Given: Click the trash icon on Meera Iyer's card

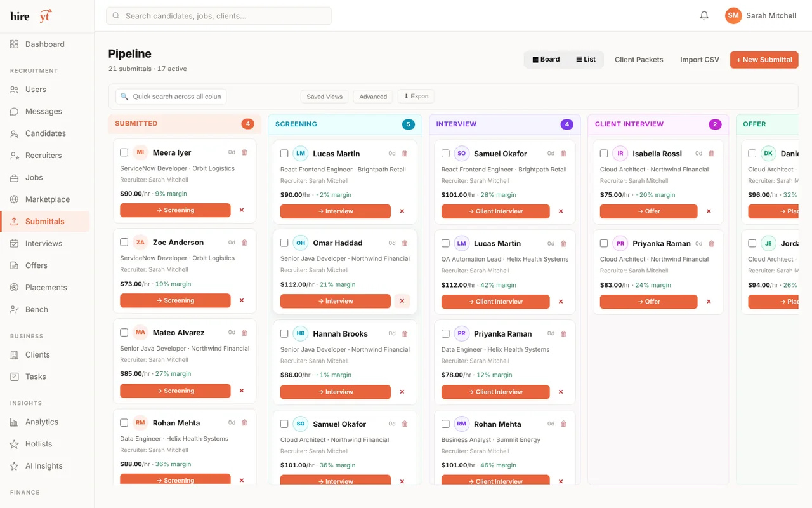Looking at the screenshot, I should tap(245, 152).
